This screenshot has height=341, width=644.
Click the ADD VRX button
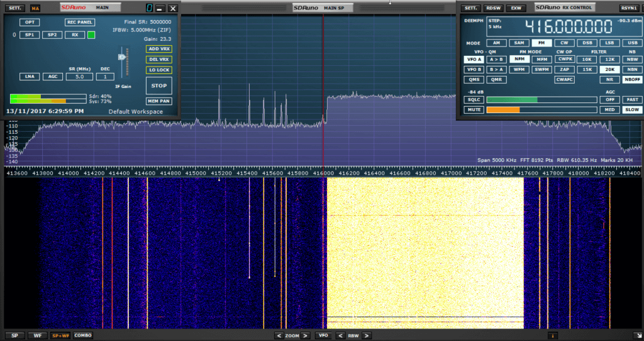(158, 49)
